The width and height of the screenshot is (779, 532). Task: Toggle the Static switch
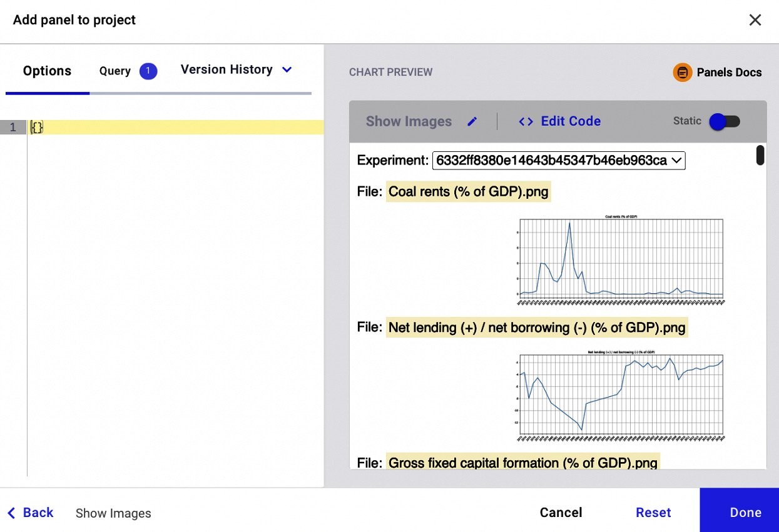click(725, 121)
